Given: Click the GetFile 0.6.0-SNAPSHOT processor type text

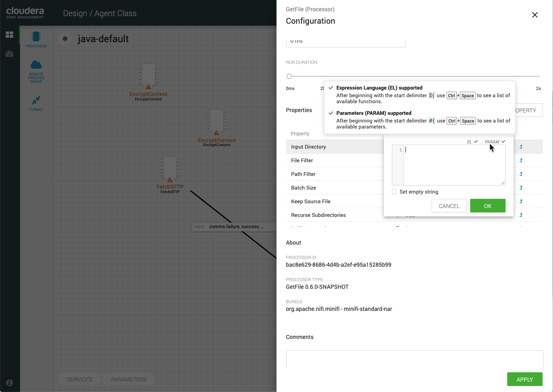Looking at the screenshot, I should pos(317,287).
